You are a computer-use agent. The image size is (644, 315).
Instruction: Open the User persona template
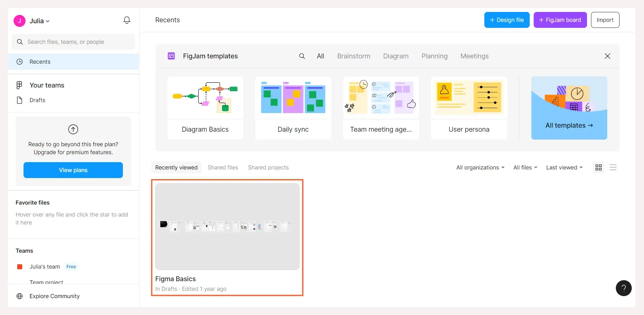[469, 108]
